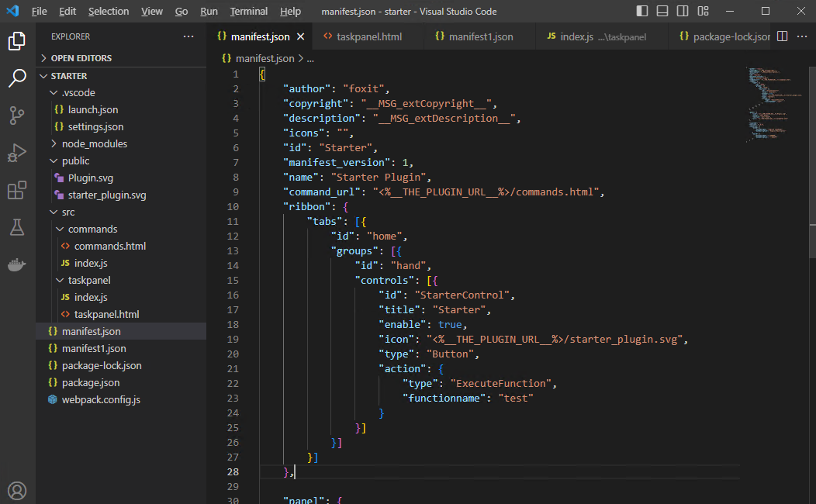This screenshot has width=816, height=504.
Task: Collapse the STARTER folder section
Action: tap(43, 76)
